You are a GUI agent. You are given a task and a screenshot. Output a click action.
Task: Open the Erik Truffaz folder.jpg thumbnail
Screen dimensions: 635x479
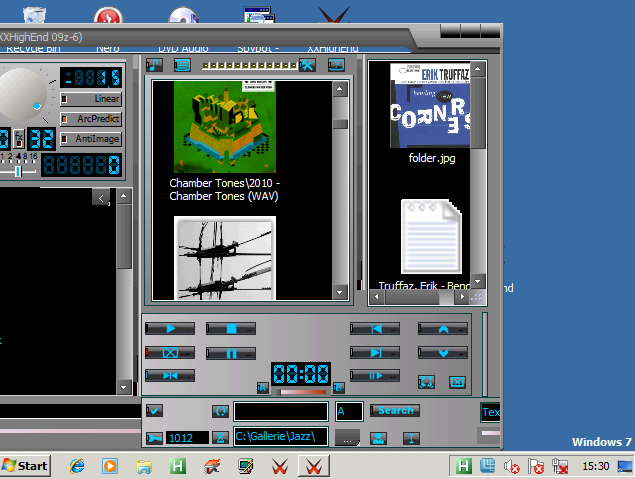430,105
